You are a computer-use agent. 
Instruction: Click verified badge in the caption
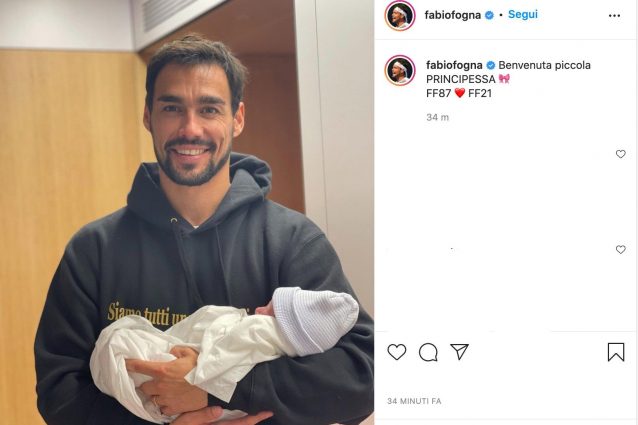tap(491, 65)
